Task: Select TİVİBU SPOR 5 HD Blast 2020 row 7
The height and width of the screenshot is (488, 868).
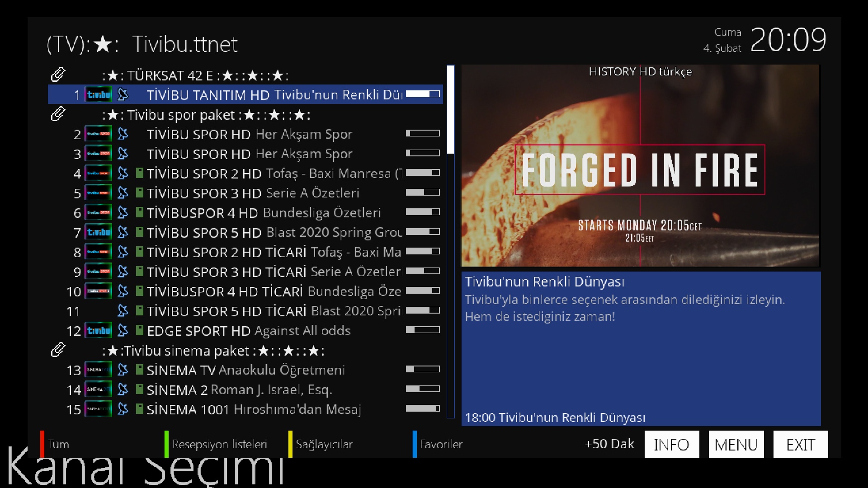Action: click(245, 232)
